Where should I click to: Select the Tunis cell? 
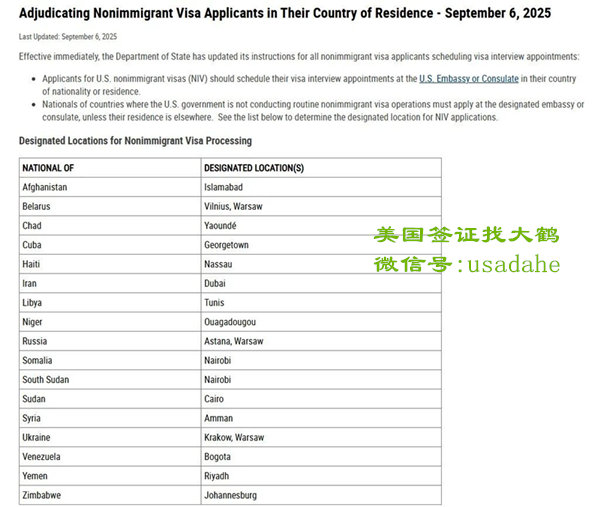click(x=321, y=303)
